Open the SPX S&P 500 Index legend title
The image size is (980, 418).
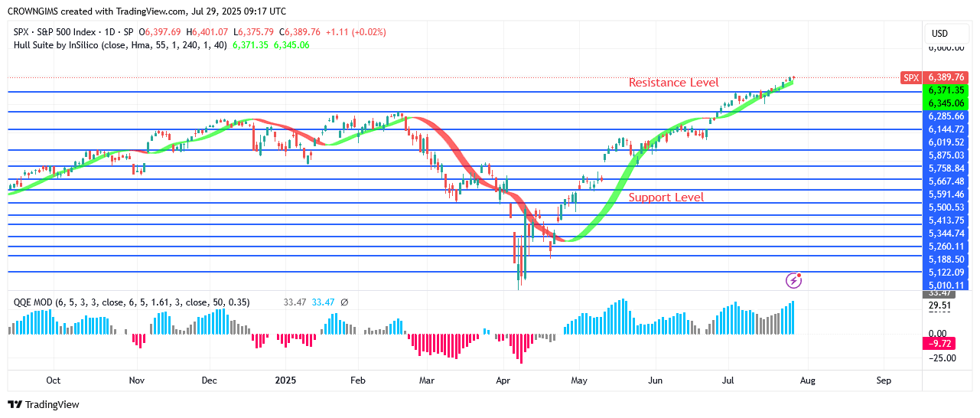[x=73, y=32]
